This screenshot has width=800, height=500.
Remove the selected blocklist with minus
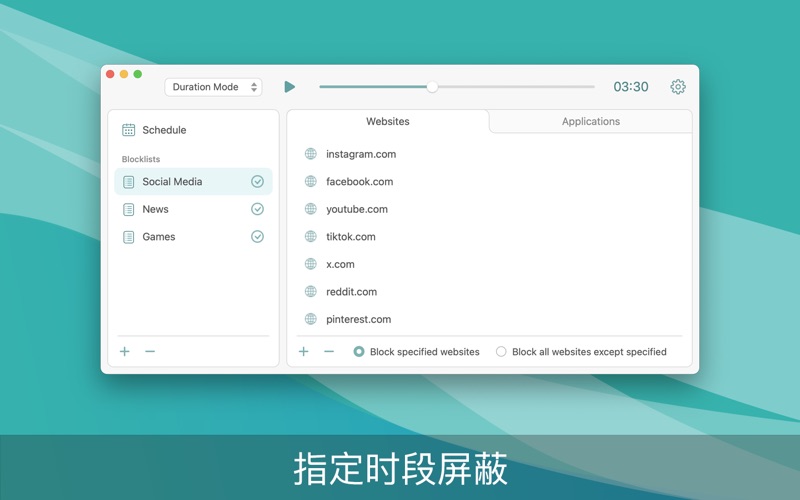point(150,352)
